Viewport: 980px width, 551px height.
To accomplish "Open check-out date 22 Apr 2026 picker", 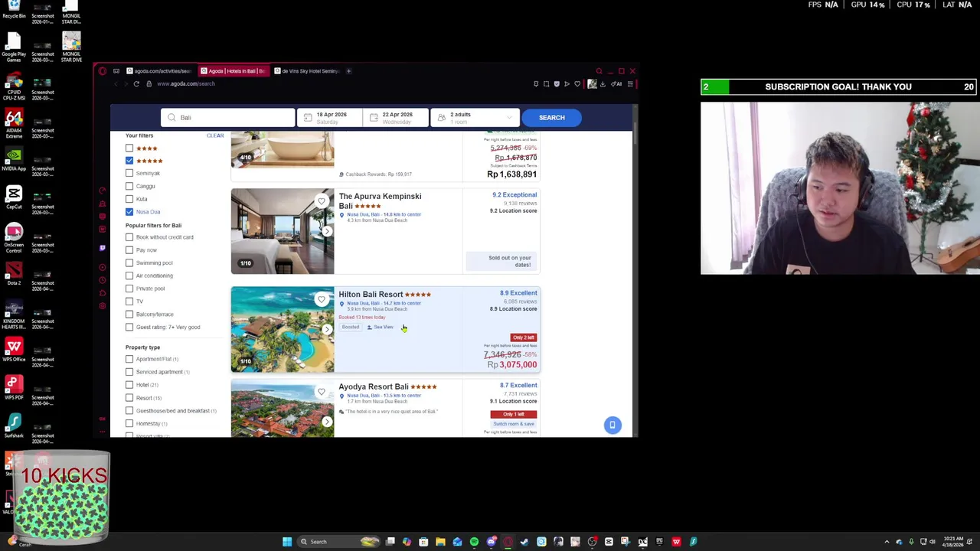I will tap(397, 117).
